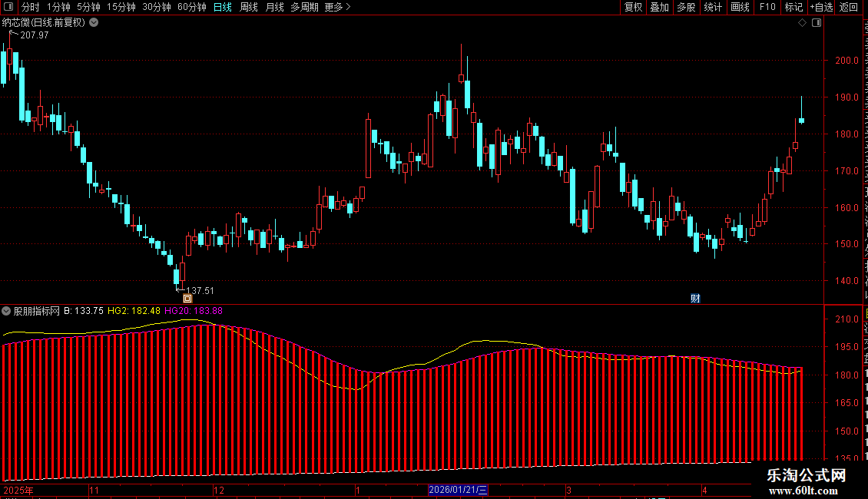Click the diamond marker icon above chart

click(802, 23)
